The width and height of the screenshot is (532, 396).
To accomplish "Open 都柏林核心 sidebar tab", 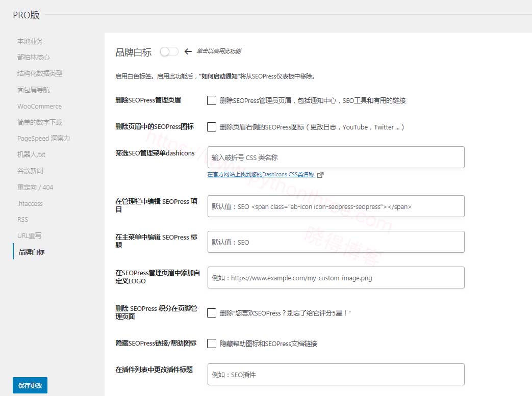I will click(x=33, y=57).
